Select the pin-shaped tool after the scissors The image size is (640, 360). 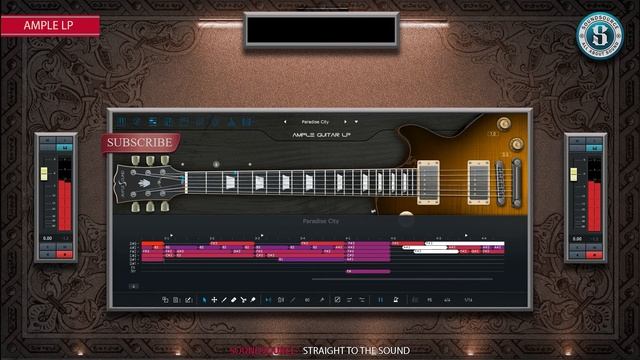(253, 300)
